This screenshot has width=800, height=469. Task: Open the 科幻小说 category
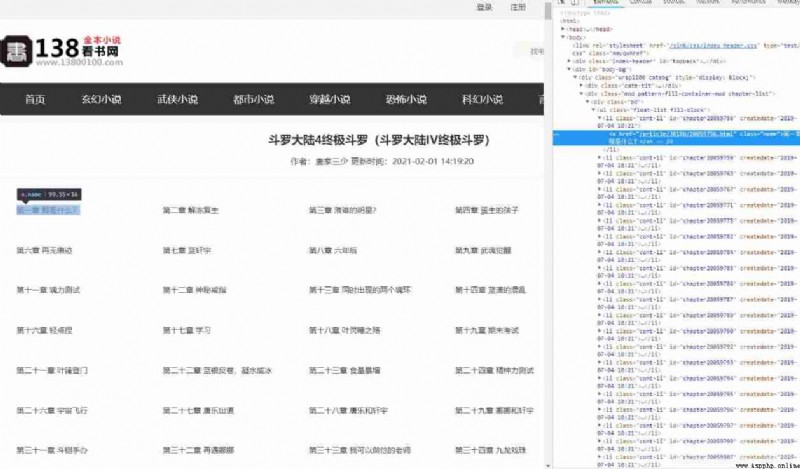482,99
